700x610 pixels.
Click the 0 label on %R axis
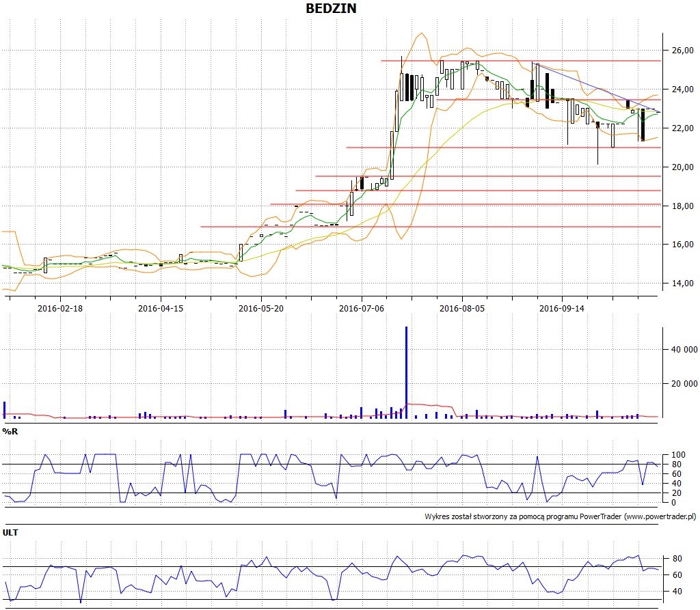pyautogui.click(x=673, y=503)
